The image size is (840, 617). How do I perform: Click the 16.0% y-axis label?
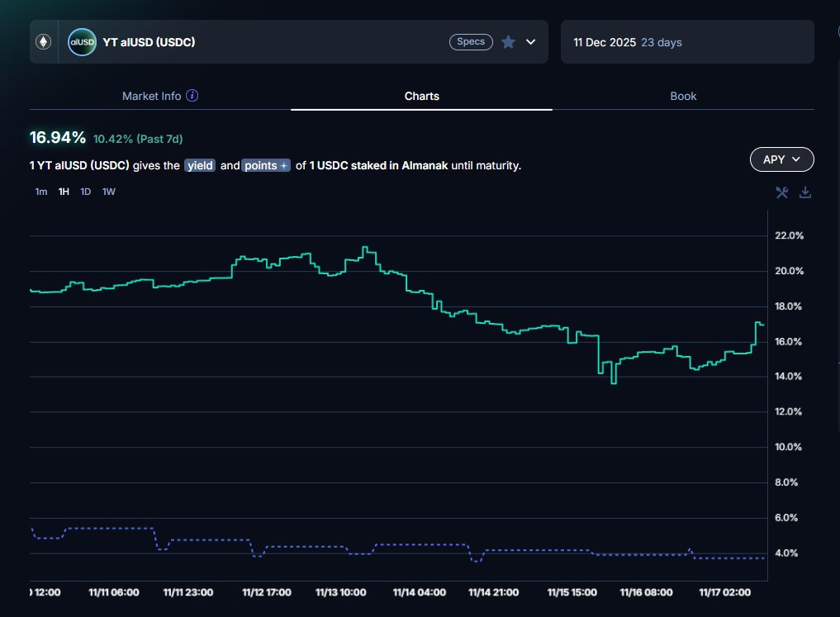click(x=788, y=342)
